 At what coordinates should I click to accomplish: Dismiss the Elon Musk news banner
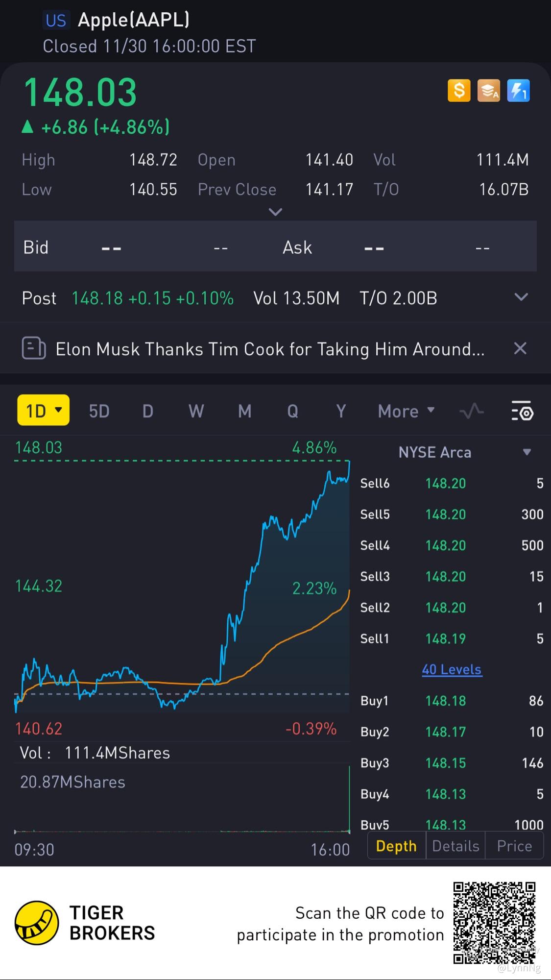tap(520, 348)
